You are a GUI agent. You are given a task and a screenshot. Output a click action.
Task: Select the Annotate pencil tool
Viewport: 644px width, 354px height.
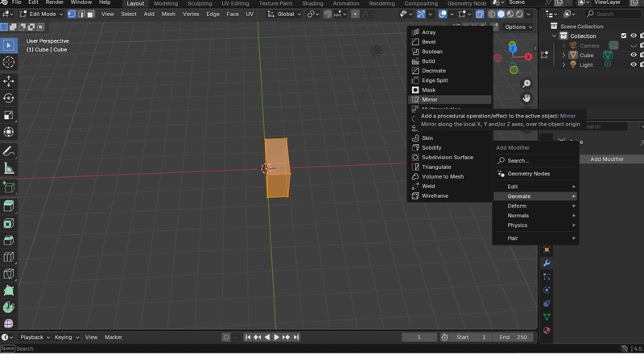9,151
